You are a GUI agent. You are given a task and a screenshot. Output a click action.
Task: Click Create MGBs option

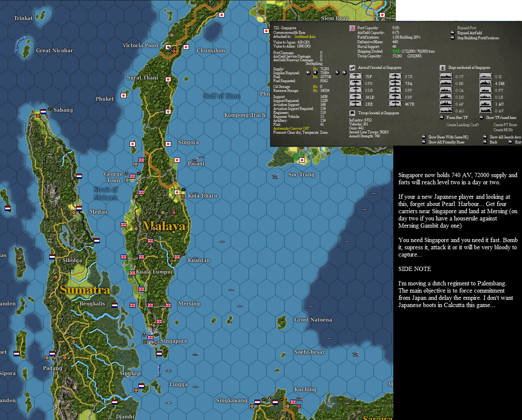[503, 130]
